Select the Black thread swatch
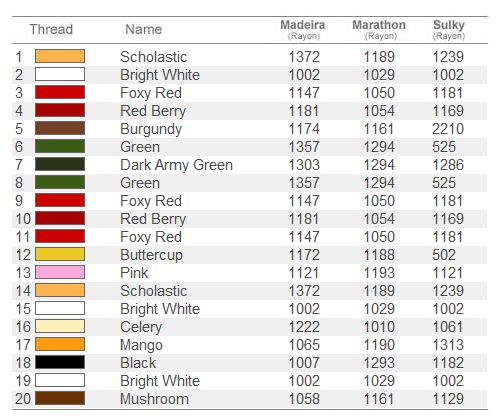 (x=60, y=362)
